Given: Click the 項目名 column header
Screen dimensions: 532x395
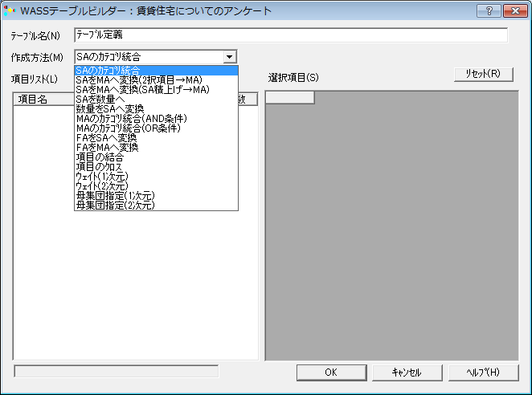Looking at the screenshot, I should tap(43, 100).
